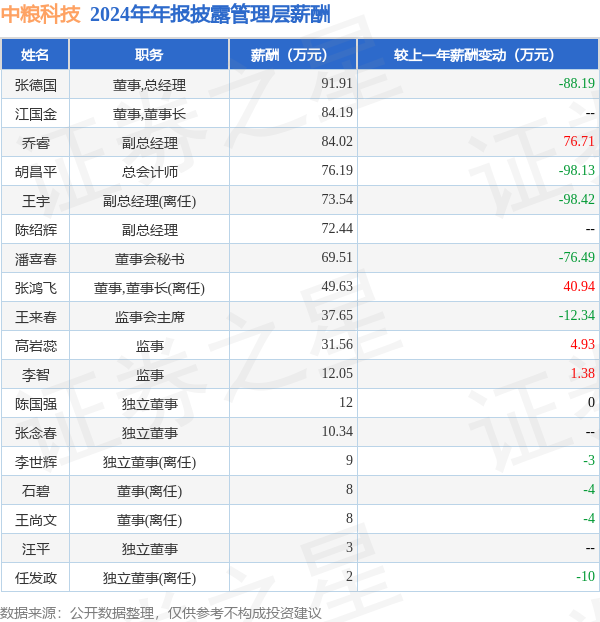This screenshot has width=600, height=622.
Task: Click the salary value 84.19
Action: (337, 112)
